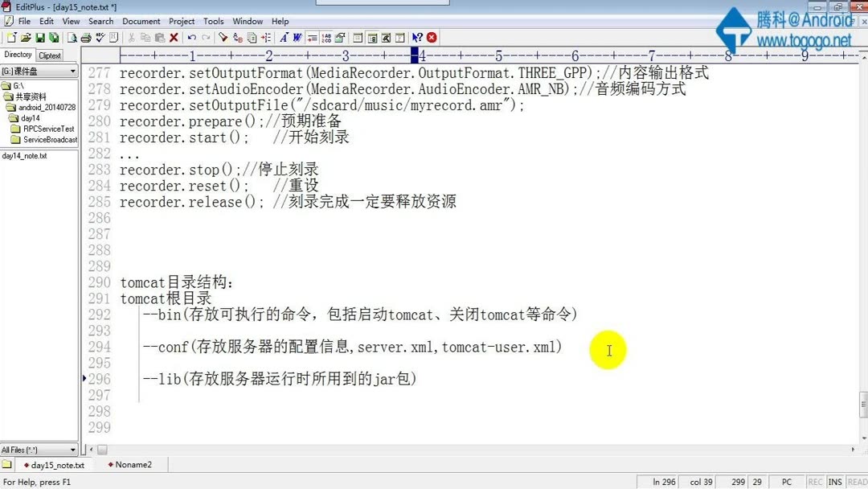The image size is (868, 489).
Task: Open the Document menu
Action: 141,21
